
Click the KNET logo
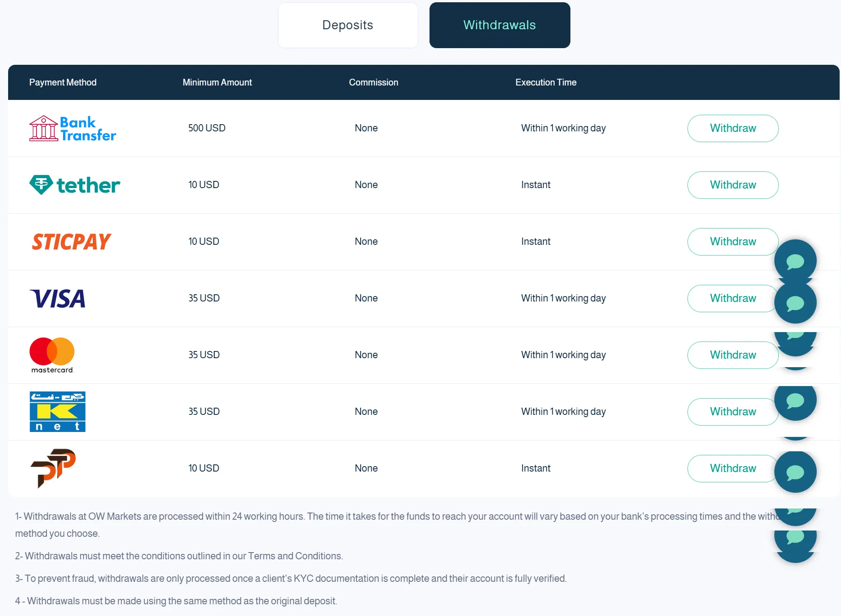pyautogui.click(x=58, y=412)
